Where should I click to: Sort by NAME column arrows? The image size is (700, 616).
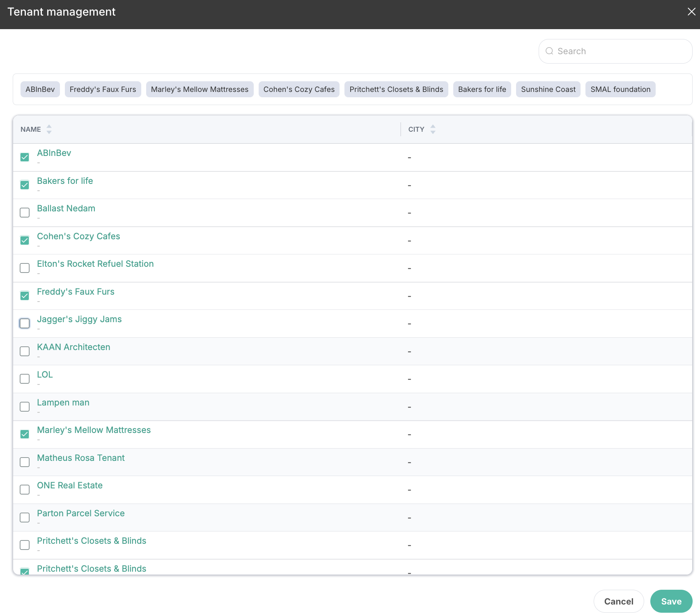point(49,129)
